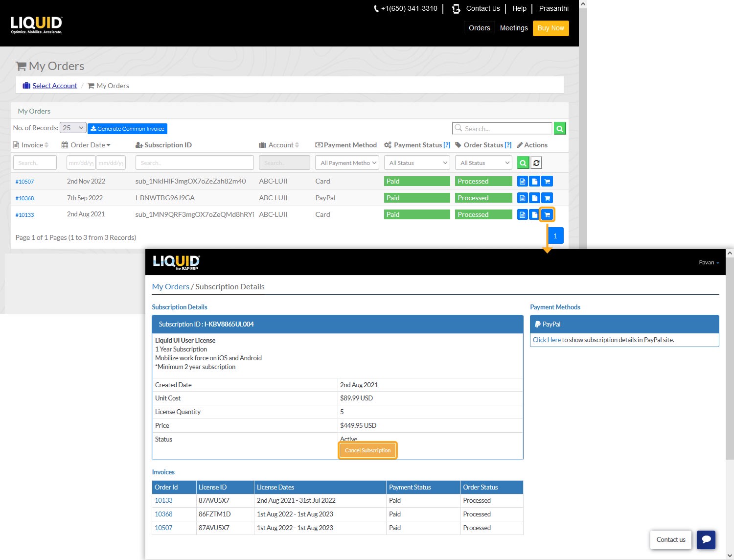The image size is (734, 560).
Task: View lined document icon for order #10507
Action: click(x=523, y=182)
